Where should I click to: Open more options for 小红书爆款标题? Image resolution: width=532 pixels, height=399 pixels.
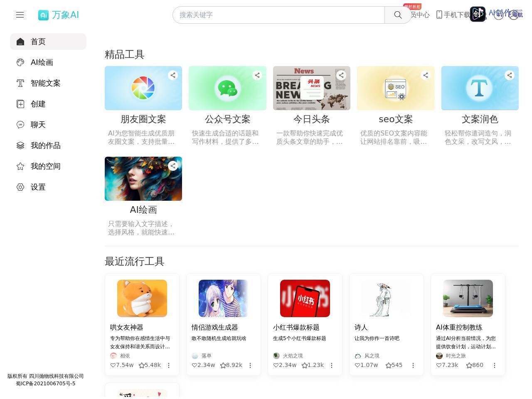pos(332,365)
